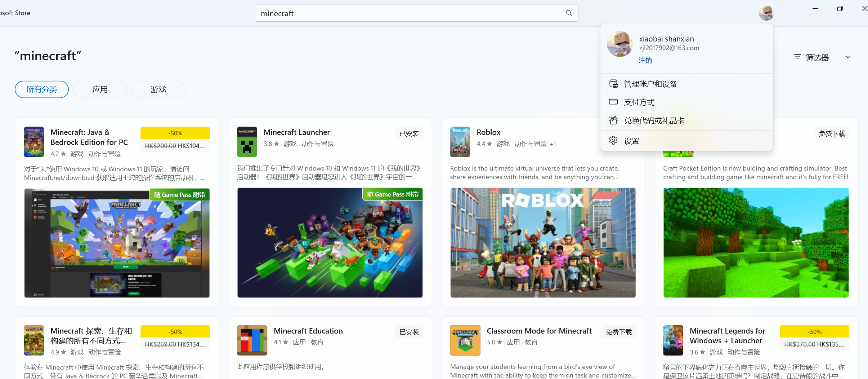Click the Minecraft Legends app icon
The image size is (868, 379).
673,340
